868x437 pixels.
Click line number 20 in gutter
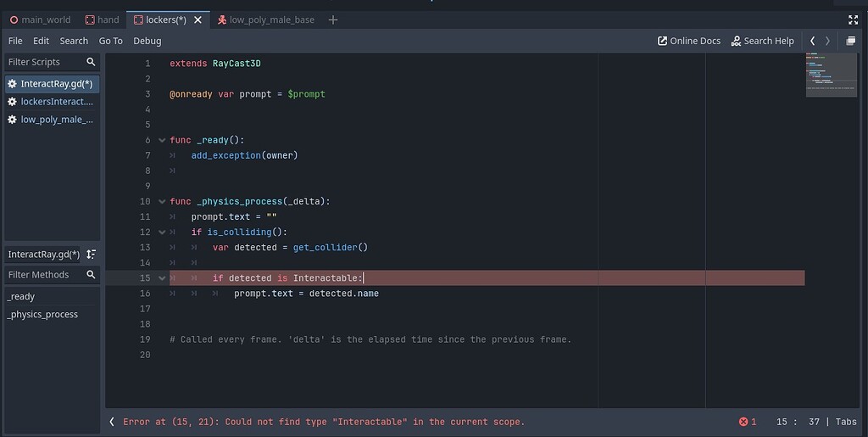pyautogui.click(x=145, y=355)
